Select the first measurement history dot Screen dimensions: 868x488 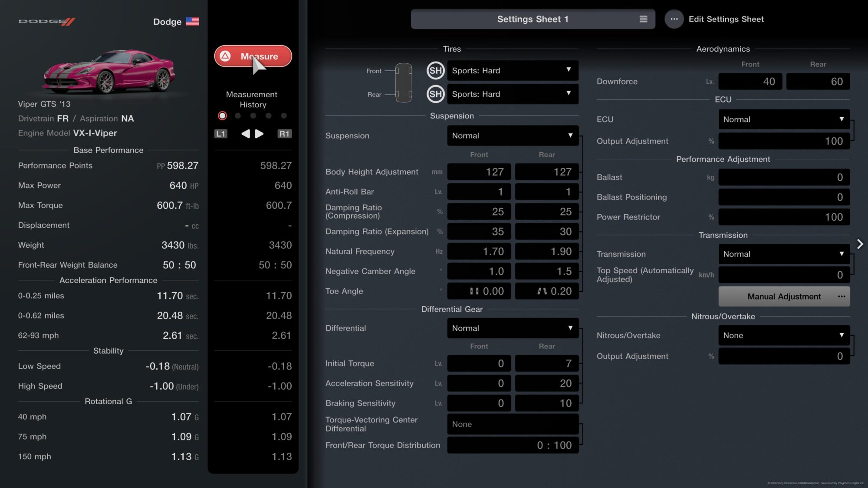[x=222, y=116]
